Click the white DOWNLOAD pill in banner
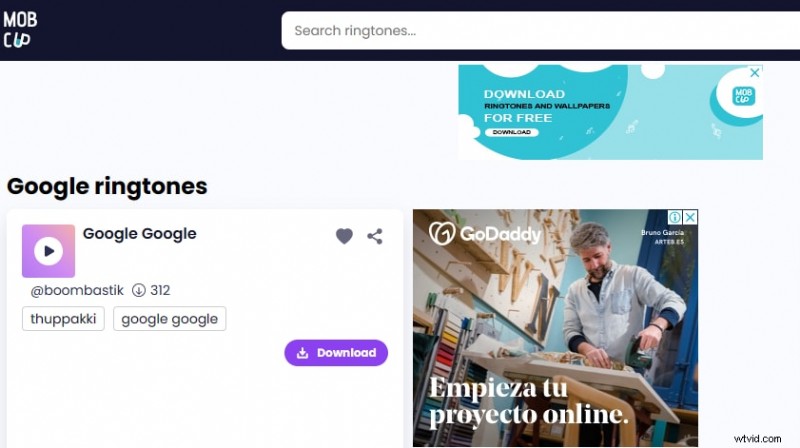The width and height of the screenshot is (800, 448). point(512,132)
